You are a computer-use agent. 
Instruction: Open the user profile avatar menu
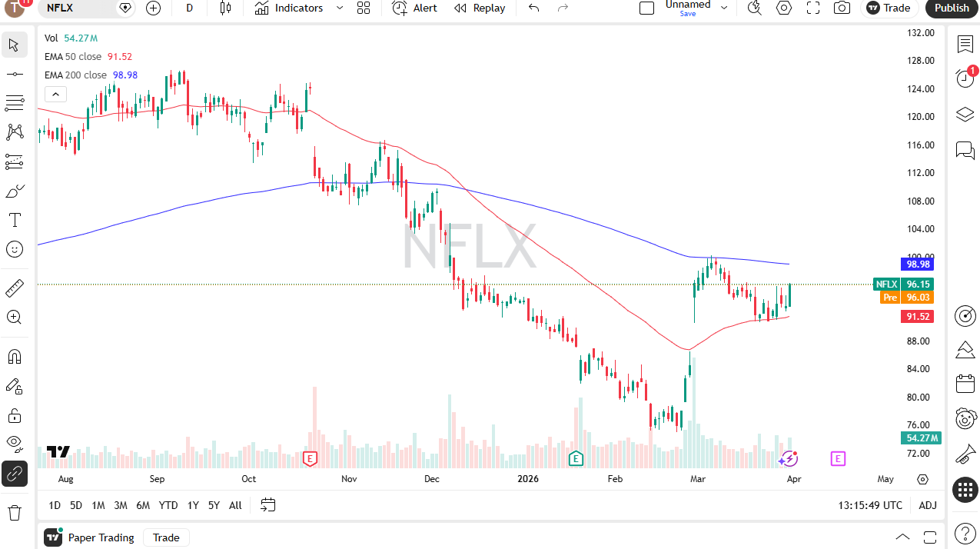click(x=16, y=8)
